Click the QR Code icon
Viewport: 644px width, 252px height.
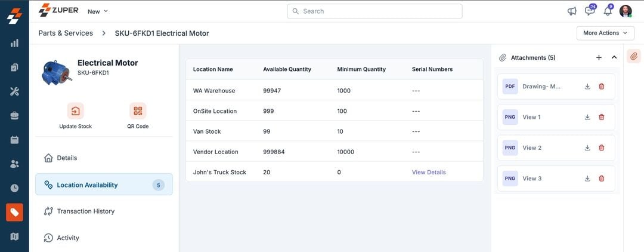pos(138,111)
